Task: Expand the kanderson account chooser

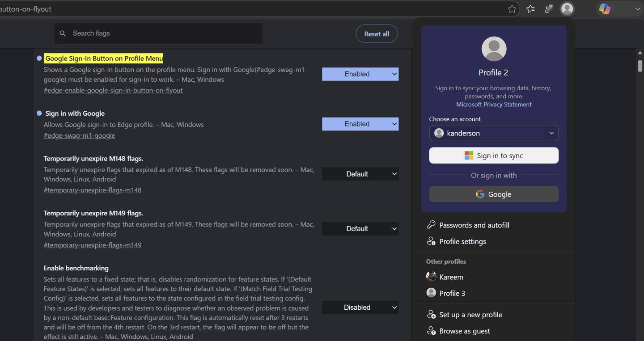Action: point(494,133)
